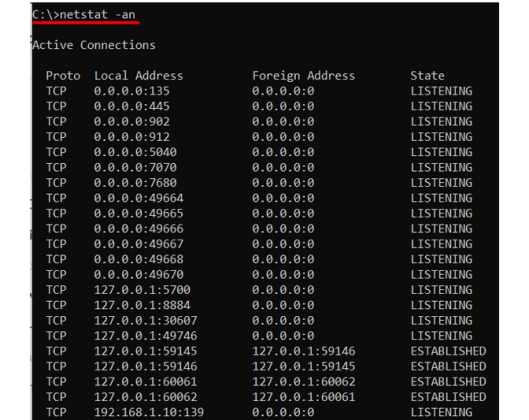Select local address 0.0.0.0:135

pos(132,91)
